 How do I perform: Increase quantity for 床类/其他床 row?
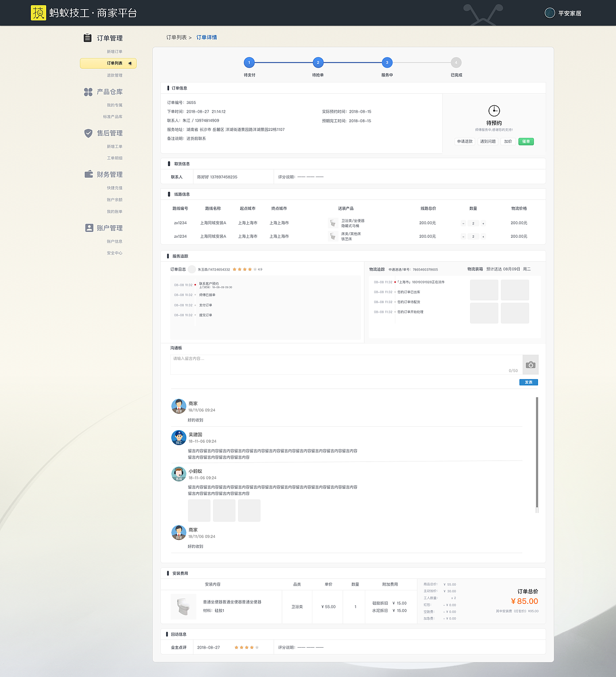click(483, 237)
